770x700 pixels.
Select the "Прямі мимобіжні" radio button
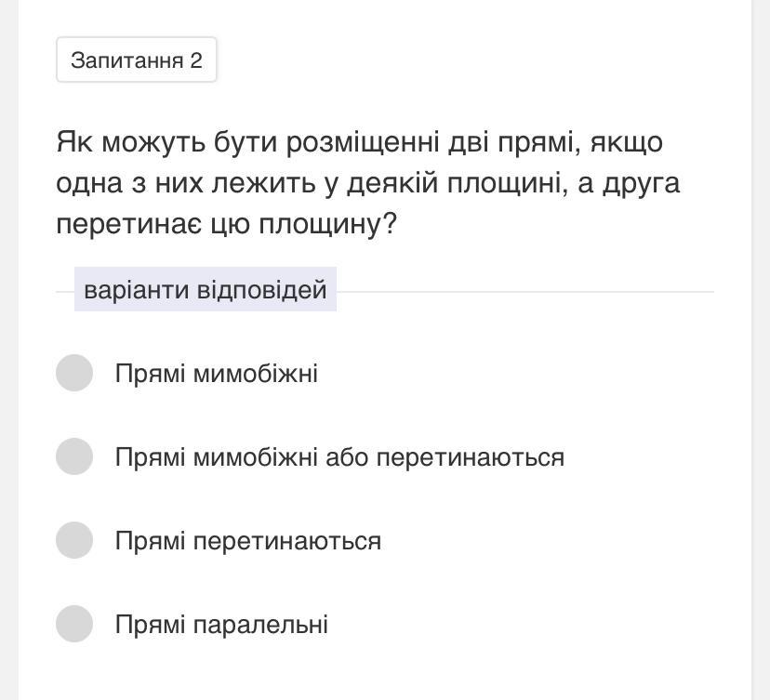[x=74, y=373]
